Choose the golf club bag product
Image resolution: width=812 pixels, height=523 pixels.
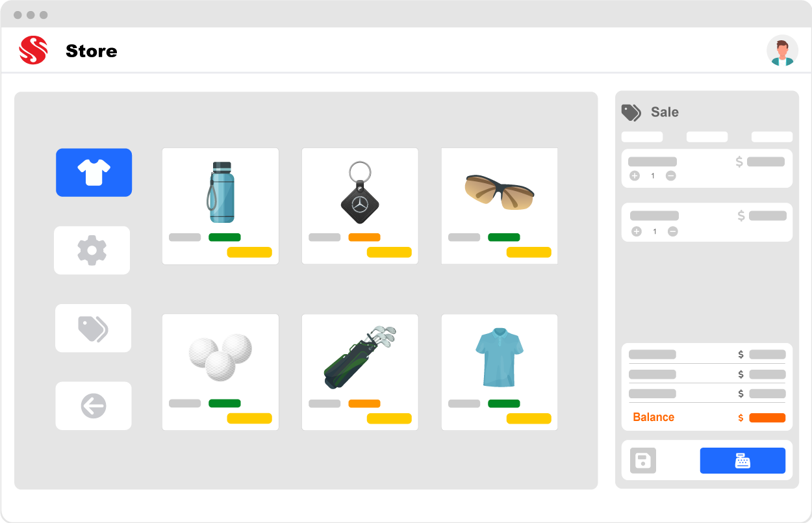360,372
